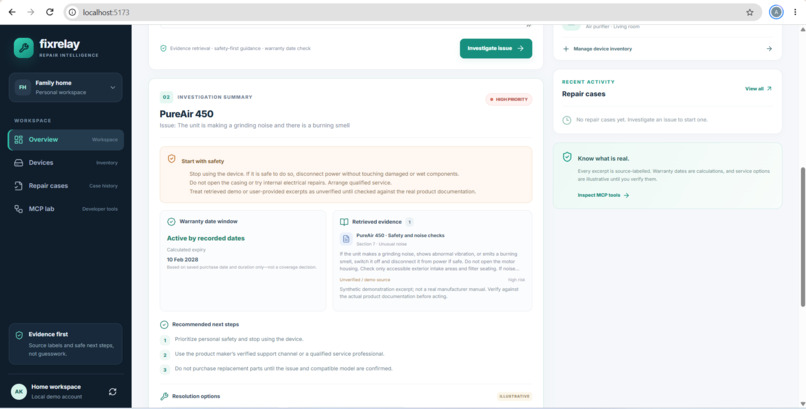Click the PureAir 450 evidence document icon
Screen dimensions: 806x409
(x=346, y=239)
